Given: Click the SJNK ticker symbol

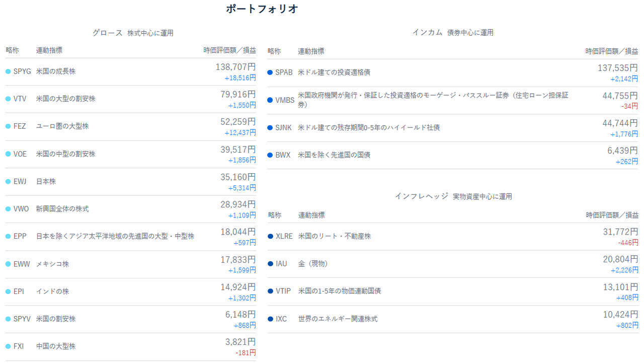Looking at the screenshot, I should [283, 128].
